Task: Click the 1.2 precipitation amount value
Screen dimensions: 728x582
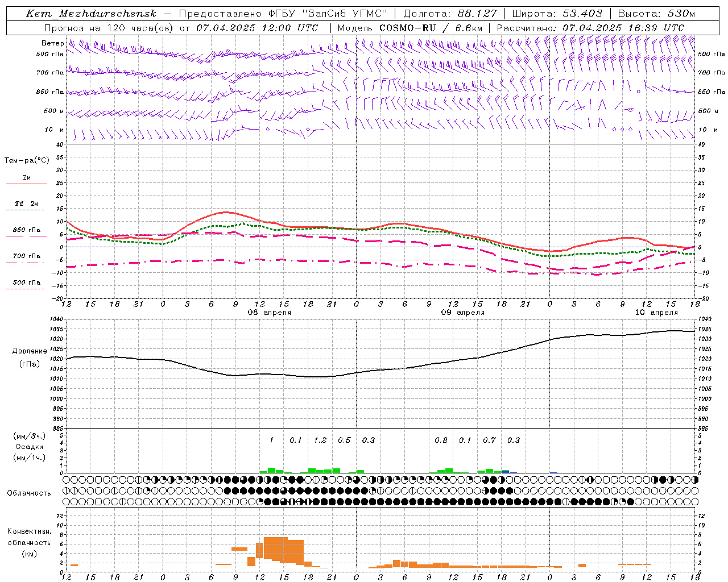Action: 320,440
